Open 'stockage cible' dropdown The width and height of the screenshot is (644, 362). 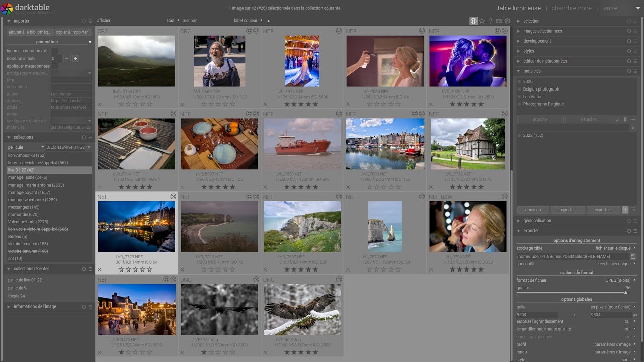click(x=616, y=248)
